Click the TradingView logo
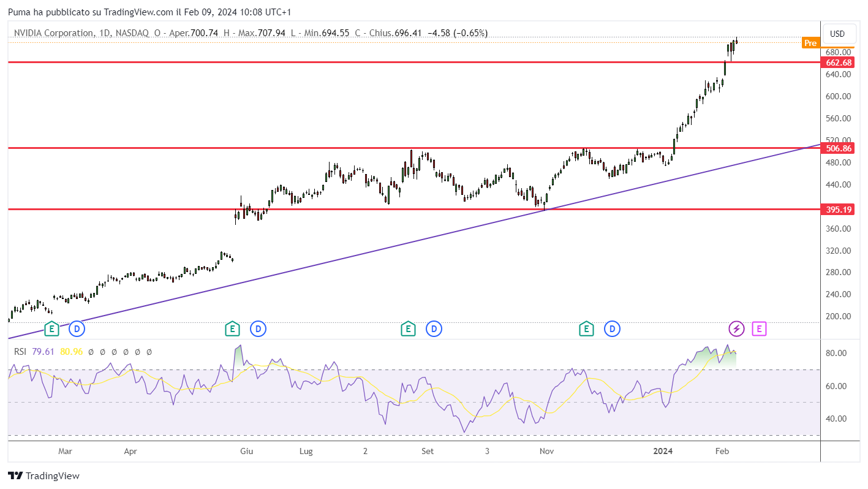This screenshot has height=489, width=868. [x=43, y=476]
